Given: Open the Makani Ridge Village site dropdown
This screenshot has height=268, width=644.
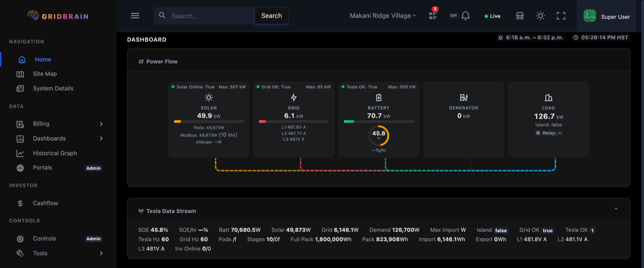Looking at the screenshot, I should 382,16.
